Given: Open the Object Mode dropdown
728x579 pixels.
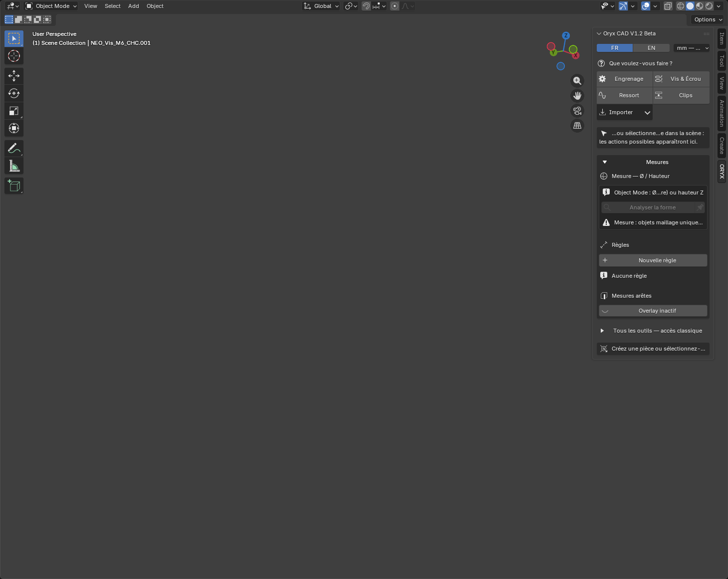Looking at the screenshot, I should pyautogui.click(x=51, y=6).
